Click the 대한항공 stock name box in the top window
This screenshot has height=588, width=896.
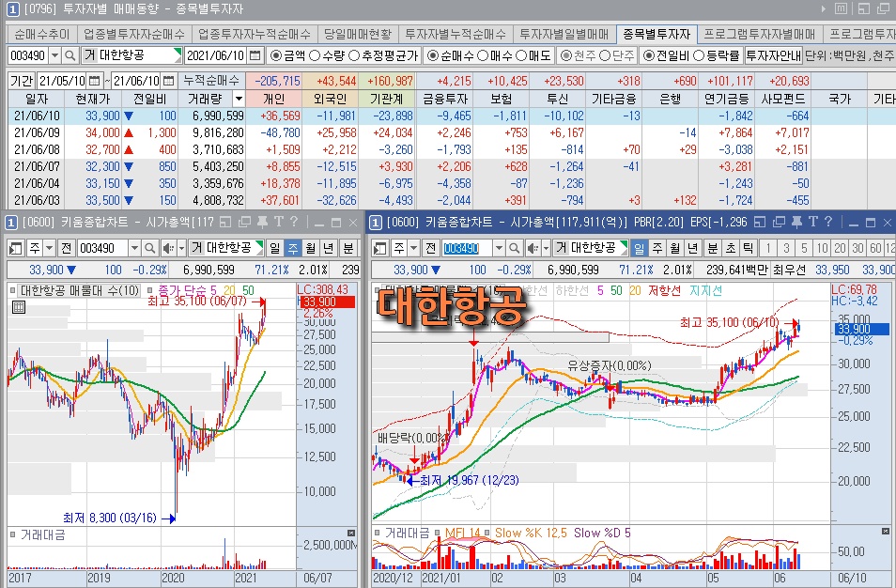coord(131,55)
